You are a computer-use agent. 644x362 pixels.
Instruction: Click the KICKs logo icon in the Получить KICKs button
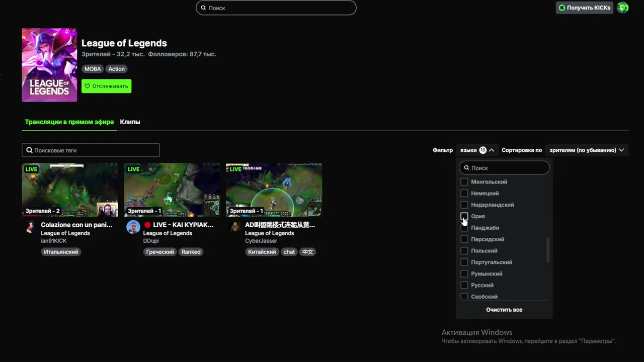click(x=561, y=8)
